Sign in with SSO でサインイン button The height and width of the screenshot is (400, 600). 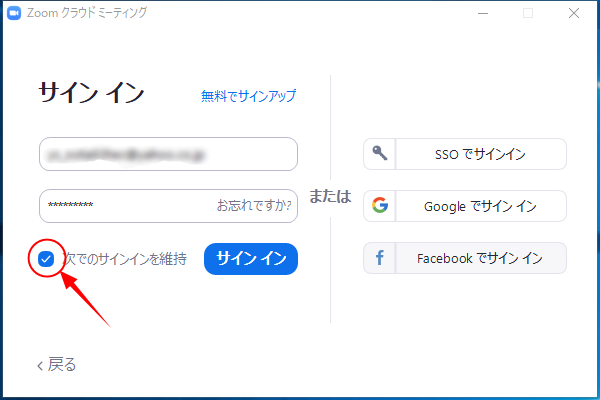pyautogui.click(x=465, y=154)
